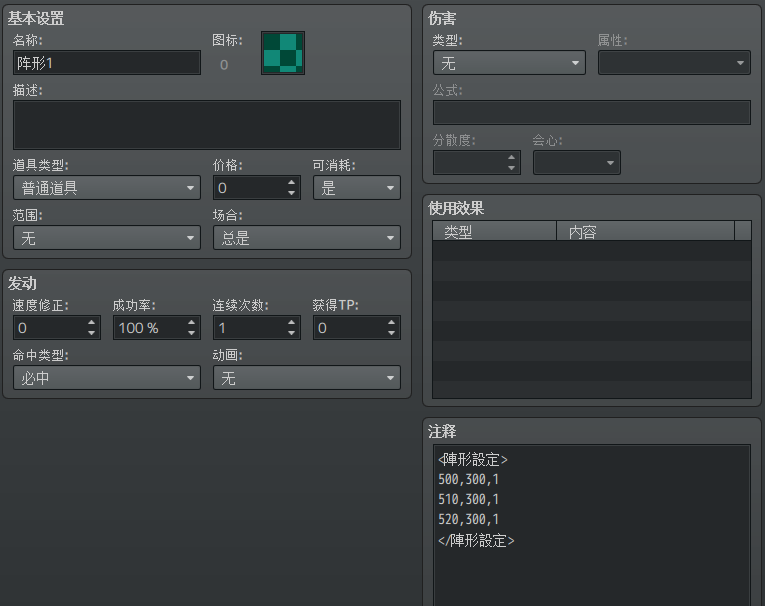Click the empty 描述 description box
This screenshot has width=765, height=606.
(x=207, y=125)
